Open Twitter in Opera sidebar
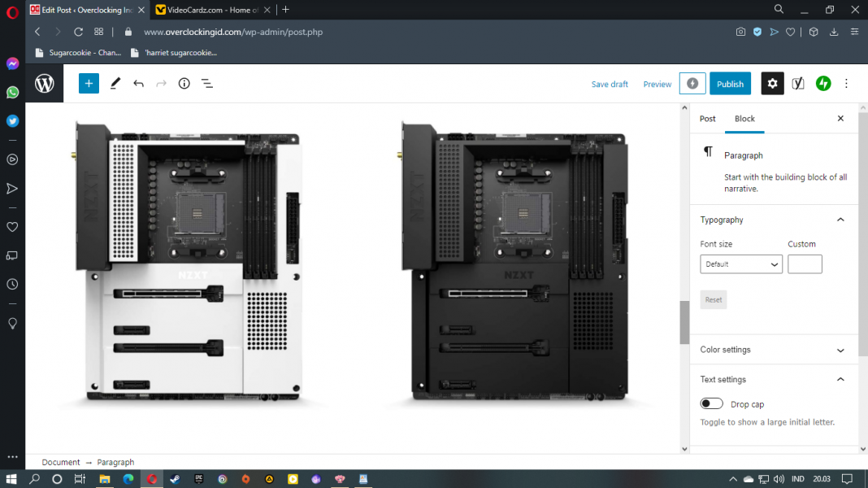The width and height of the screenshot is (868, 488). click(x=12, y=120)
